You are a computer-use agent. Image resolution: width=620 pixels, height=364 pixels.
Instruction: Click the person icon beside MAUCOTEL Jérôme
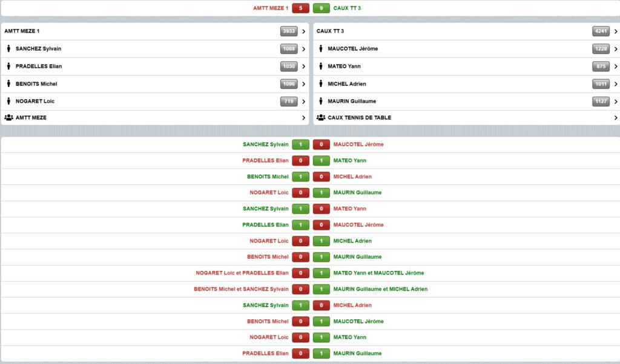[321, 49]
